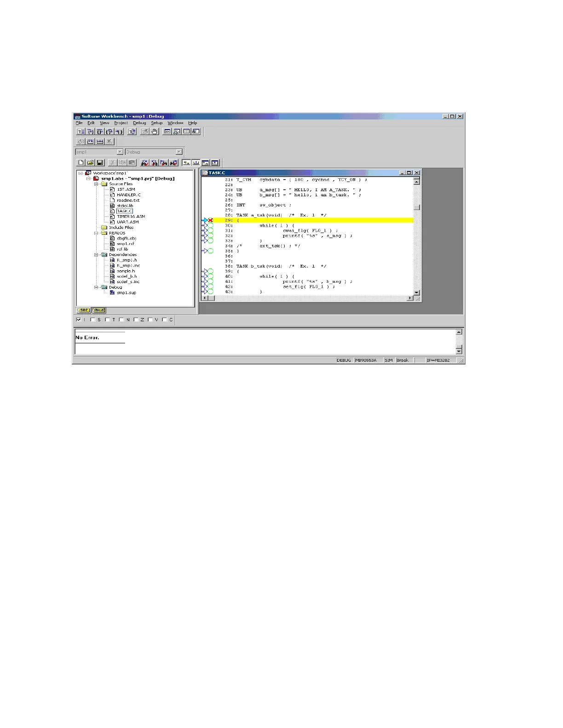Screen dimensions: 563x728
Task: Click the Go/Run debug toolbar icon
Action: 80,131
